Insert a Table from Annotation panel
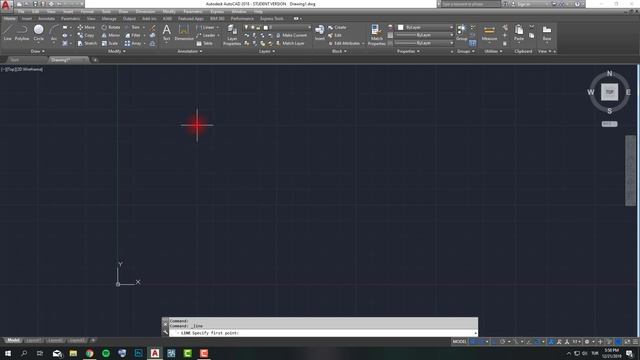Viewport: 640px width, 360px height. [204, 43]
